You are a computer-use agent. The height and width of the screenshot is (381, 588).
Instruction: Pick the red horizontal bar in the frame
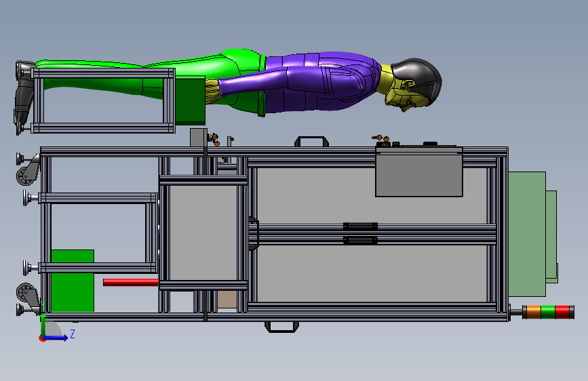(130, 283)
